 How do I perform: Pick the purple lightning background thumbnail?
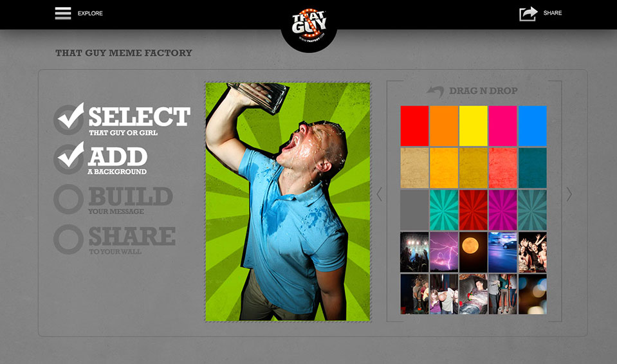(444, 252)
